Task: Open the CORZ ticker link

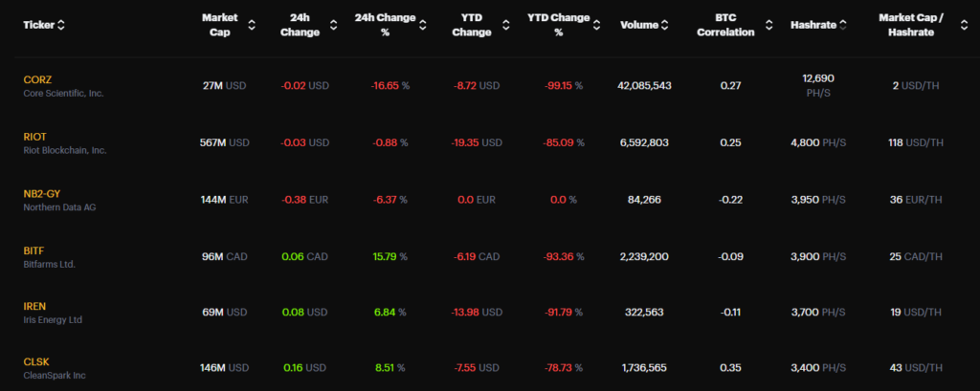Action: [x=35, y=80]
